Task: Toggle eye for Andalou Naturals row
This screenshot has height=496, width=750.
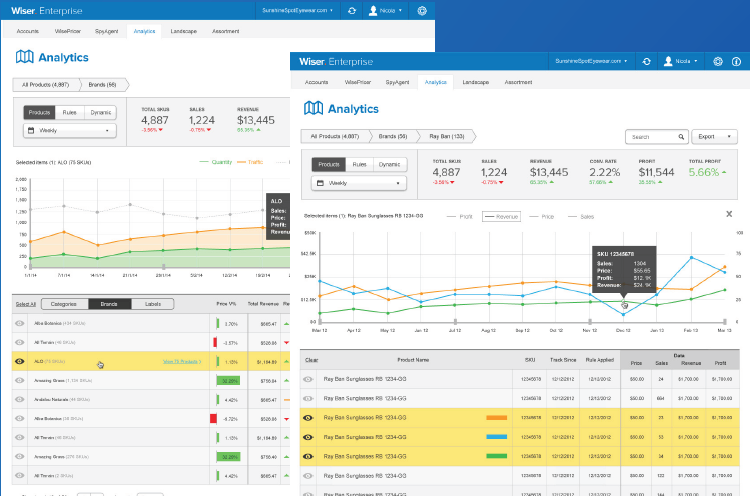Action: point(20,399)
